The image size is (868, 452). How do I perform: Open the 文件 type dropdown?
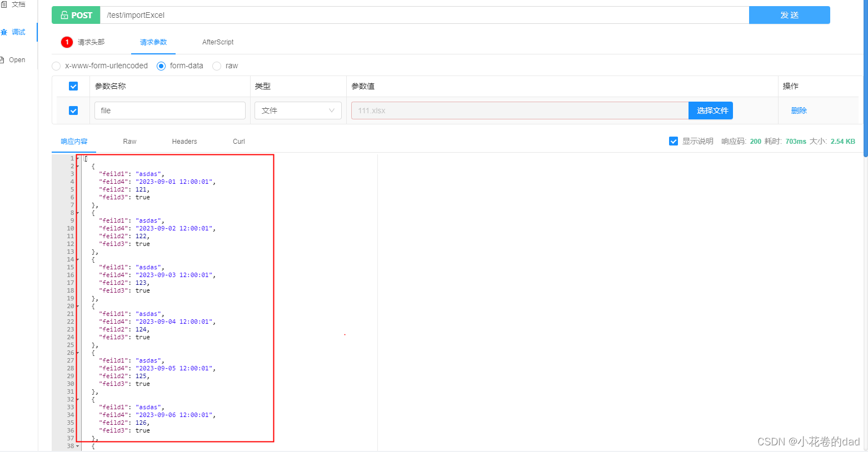tap(298, 111)
